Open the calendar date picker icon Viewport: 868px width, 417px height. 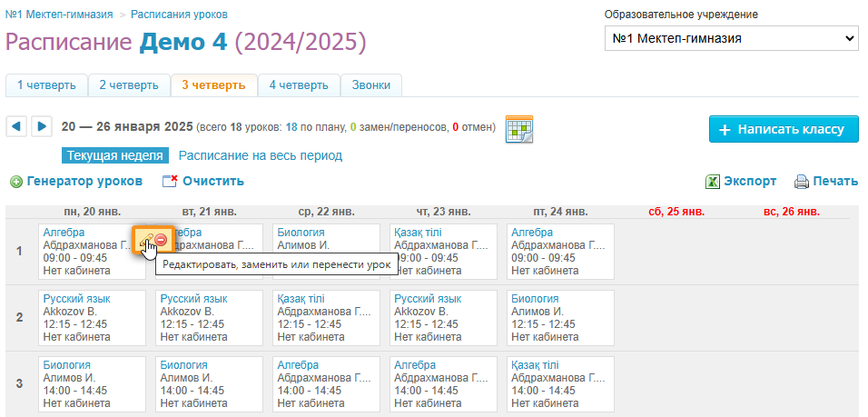pos(518,129)
